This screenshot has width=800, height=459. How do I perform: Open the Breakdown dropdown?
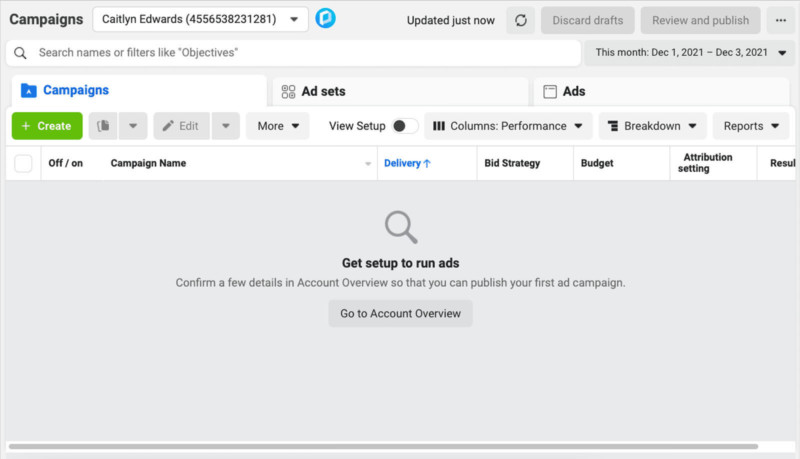[652, 126]
